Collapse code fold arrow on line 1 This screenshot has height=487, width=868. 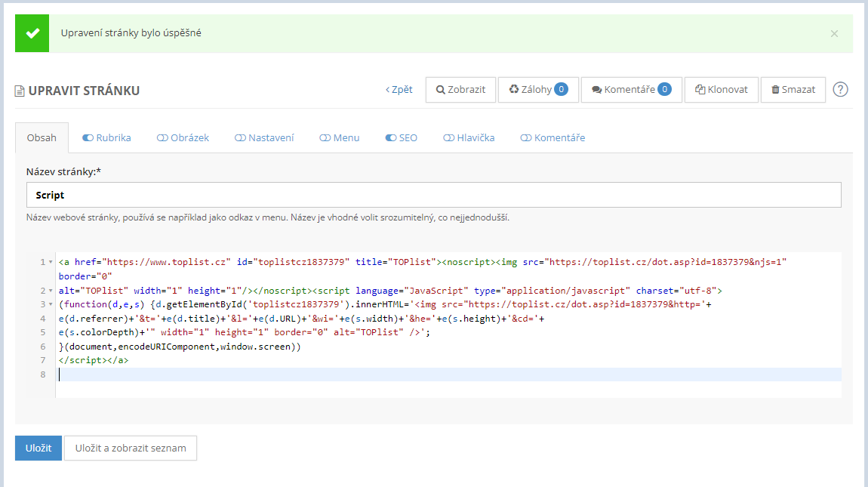point(51,262)
